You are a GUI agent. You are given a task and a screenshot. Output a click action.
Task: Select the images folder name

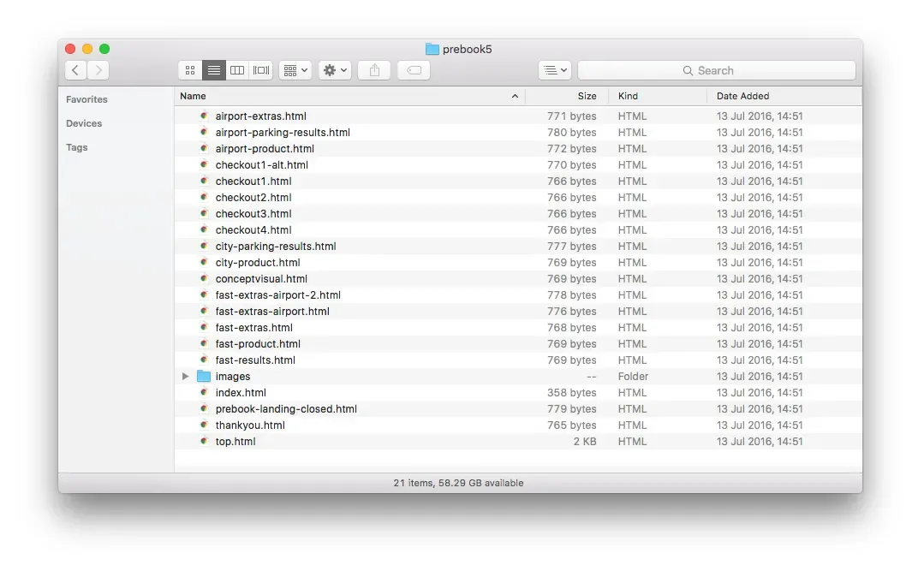click(233, 376)
